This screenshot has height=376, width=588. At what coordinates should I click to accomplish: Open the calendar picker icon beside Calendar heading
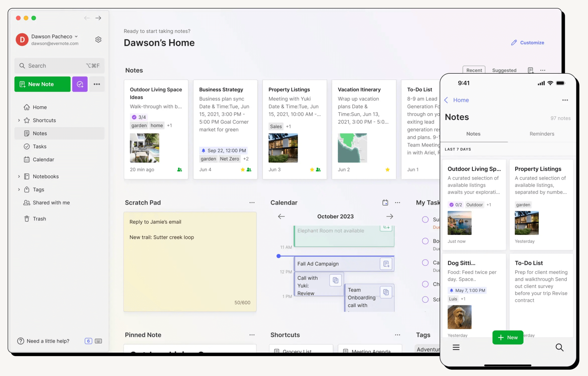(385, 202)
